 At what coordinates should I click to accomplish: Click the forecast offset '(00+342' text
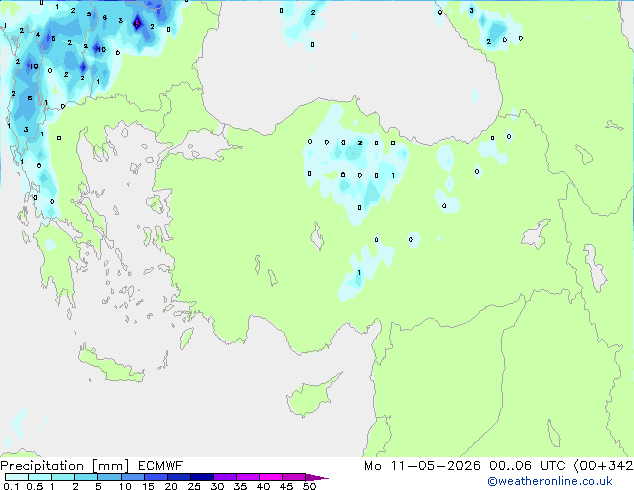(x=603, y=466)
